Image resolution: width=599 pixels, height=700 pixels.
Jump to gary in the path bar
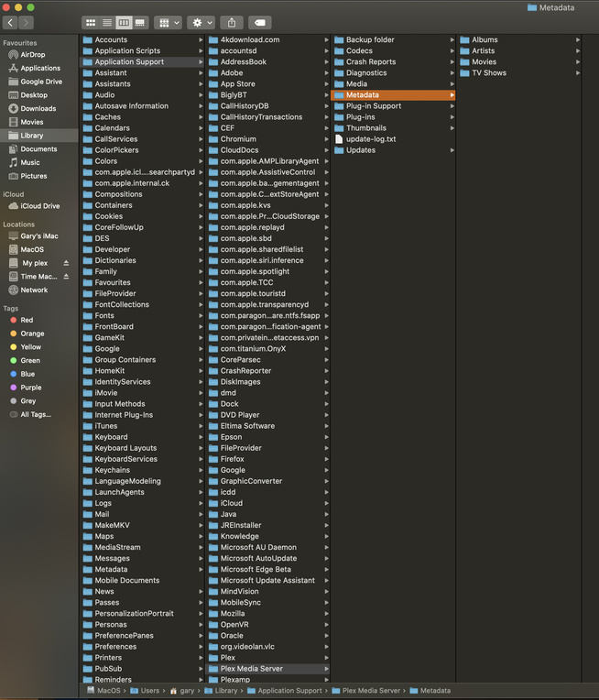click(x=181, y=691)
